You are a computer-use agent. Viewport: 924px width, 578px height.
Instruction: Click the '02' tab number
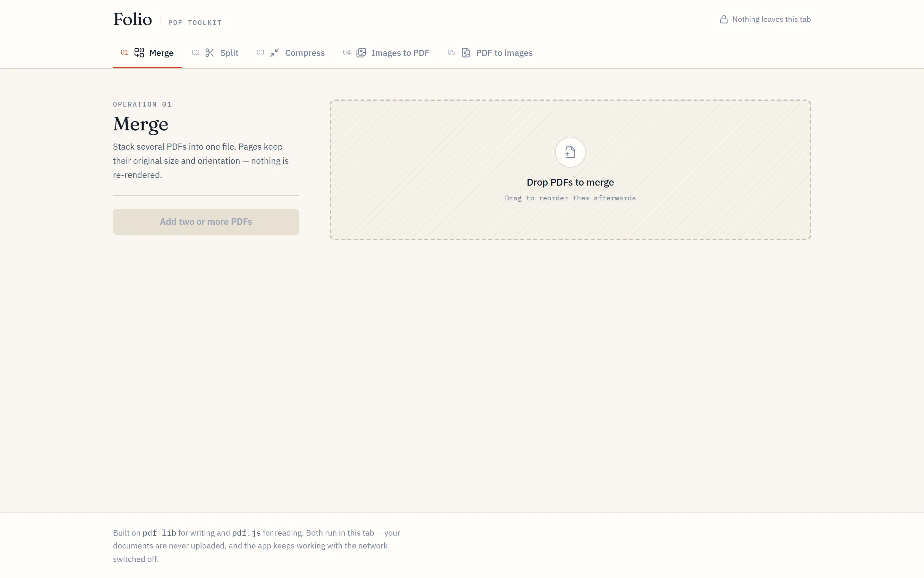195,52
